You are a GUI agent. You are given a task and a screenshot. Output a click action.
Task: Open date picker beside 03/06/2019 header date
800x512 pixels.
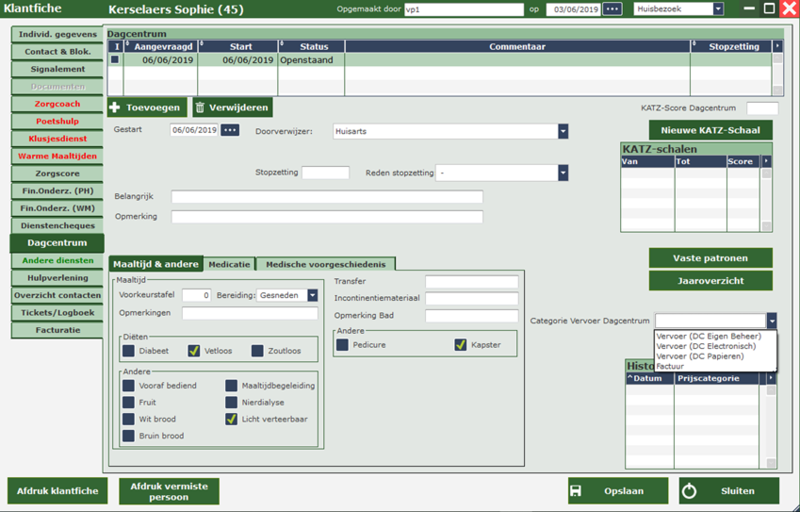pos(612,9)
